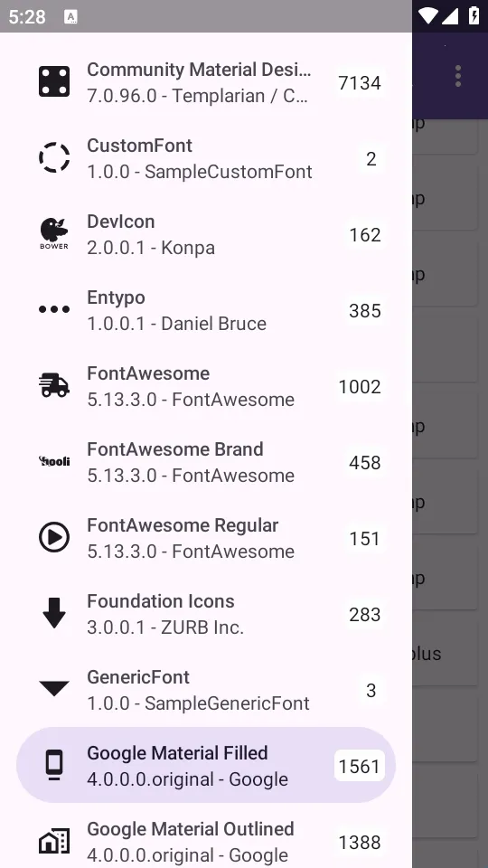This screenshot has height=868, width=488.
Task: Switch to FontAwesome Brand font list
Action: coord(206,462)
